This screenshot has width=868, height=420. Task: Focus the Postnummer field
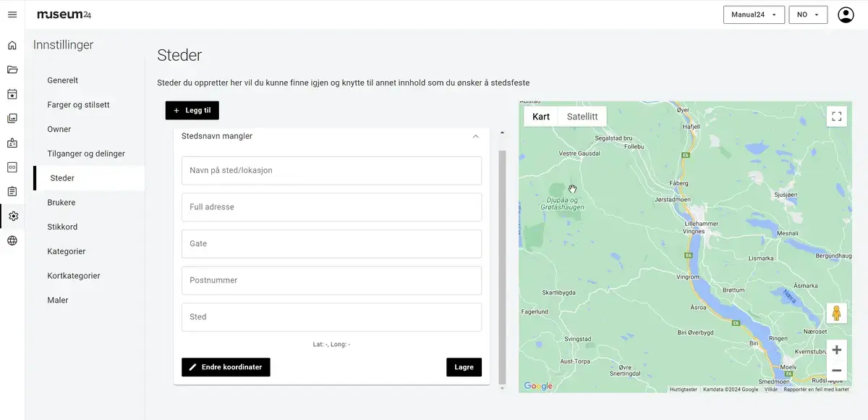[x=331, y=280]
